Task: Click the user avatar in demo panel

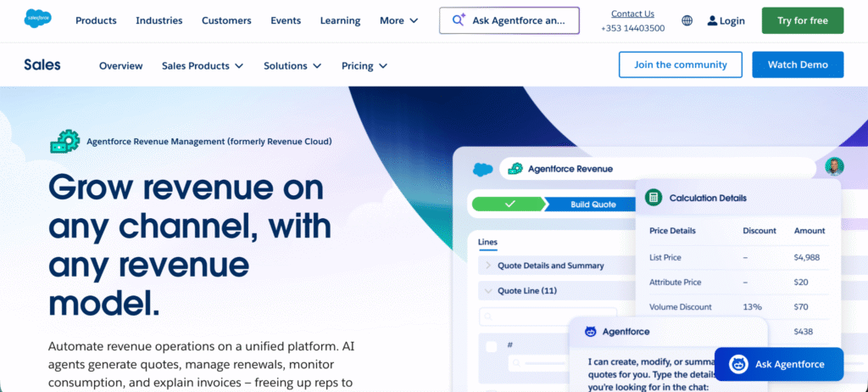Action: 834,166
